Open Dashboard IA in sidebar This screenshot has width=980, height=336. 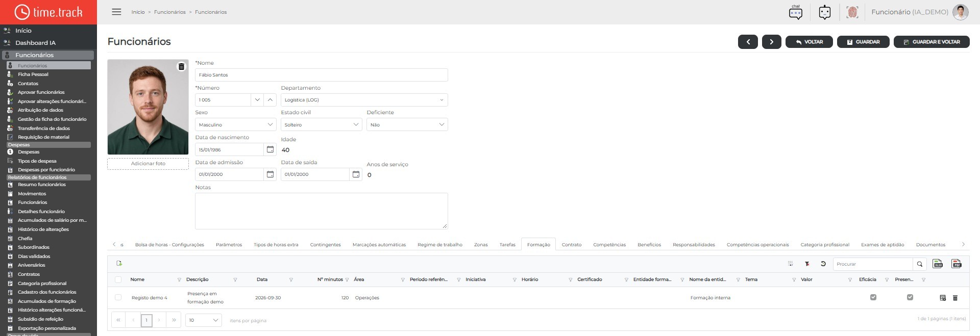tap(35, 43)
